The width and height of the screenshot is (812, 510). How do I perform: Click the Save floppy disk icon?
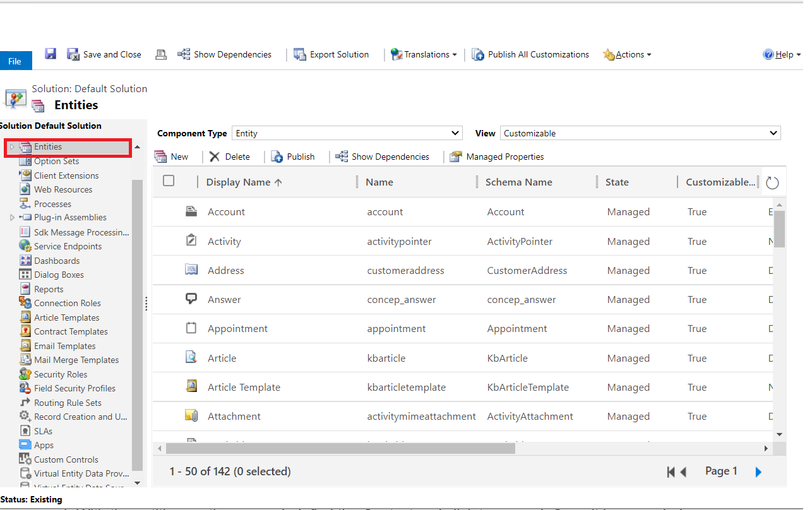(51, 54)
